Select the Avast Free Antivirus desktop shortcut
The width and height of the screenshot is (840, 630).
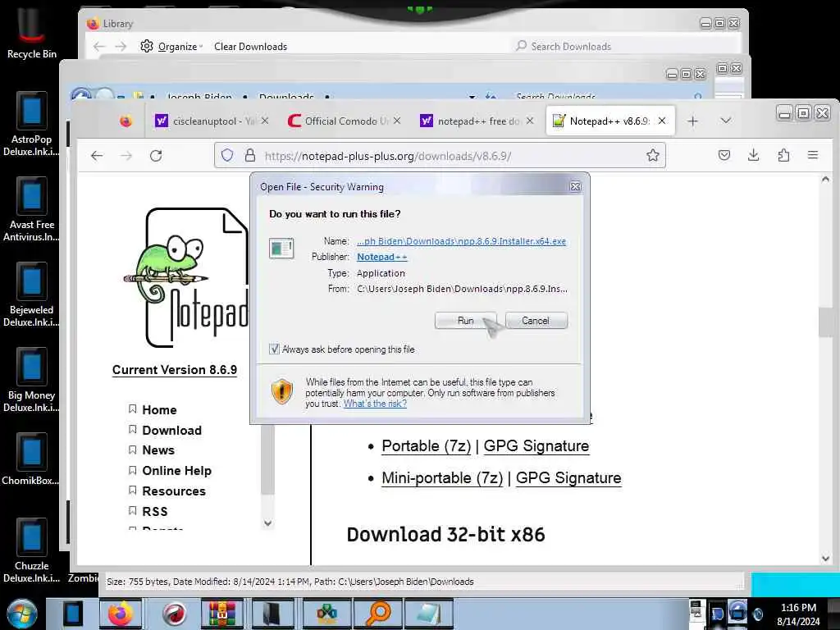coord(32,209)
